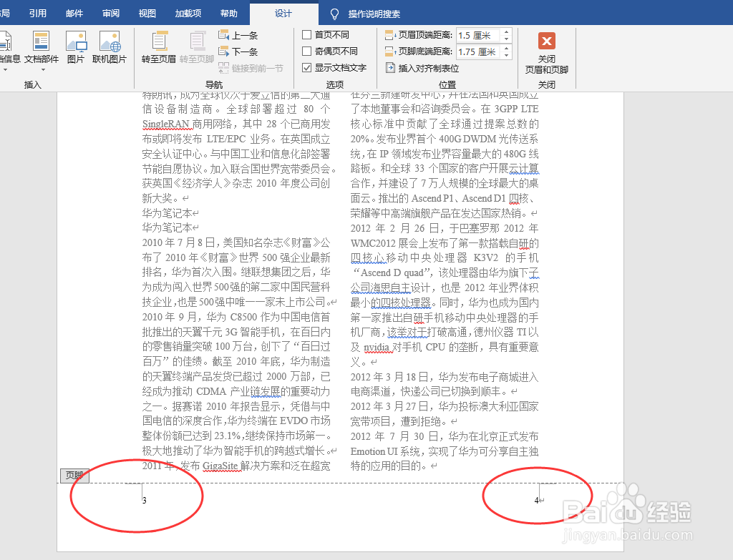Jump to next section 下一条
This screenshot has width=733, height=560.
click(x=238, y=51)
